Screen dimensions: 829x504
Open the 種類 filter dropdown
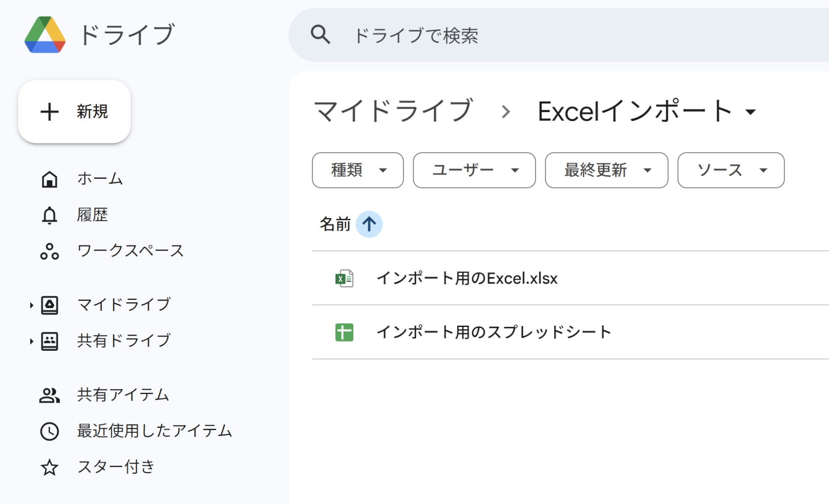(357, 170)
